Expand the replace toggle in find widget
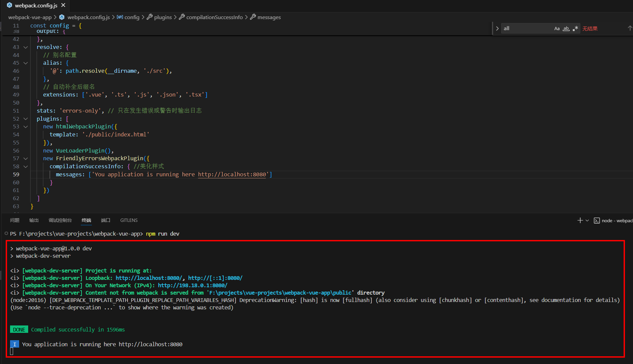 point(497,28)
